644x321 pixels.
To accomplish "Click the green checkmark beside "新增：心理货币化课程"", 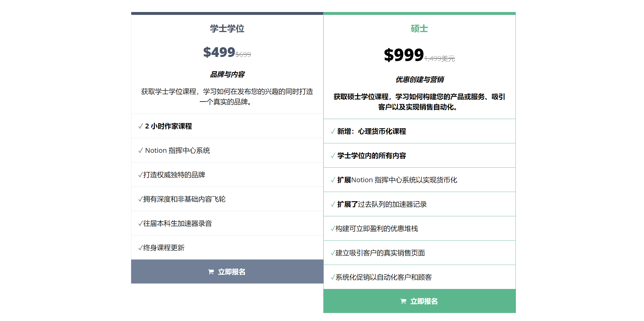I will click(333, 131).
